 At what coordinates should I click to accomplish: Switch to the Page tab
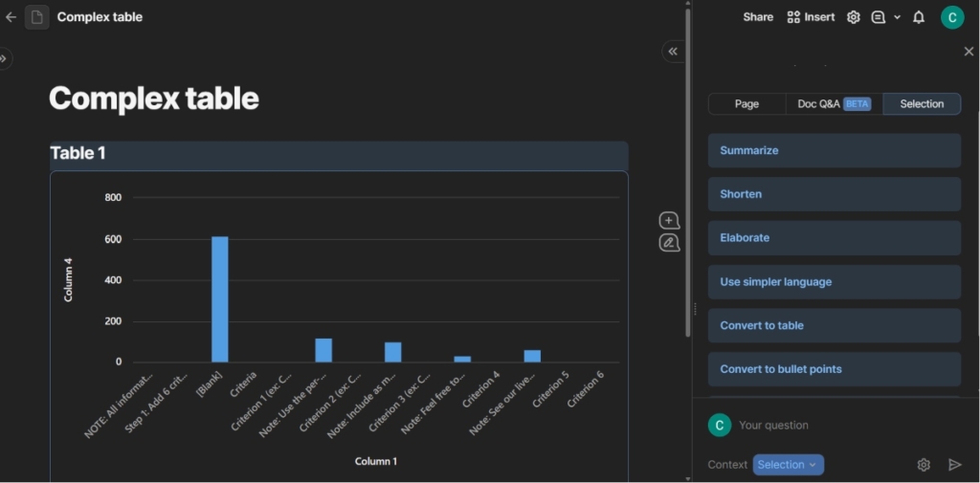(746, 103)
